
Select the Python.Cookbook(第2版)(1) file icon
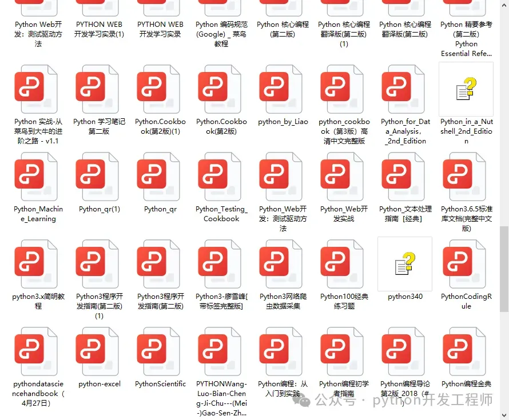158,89
